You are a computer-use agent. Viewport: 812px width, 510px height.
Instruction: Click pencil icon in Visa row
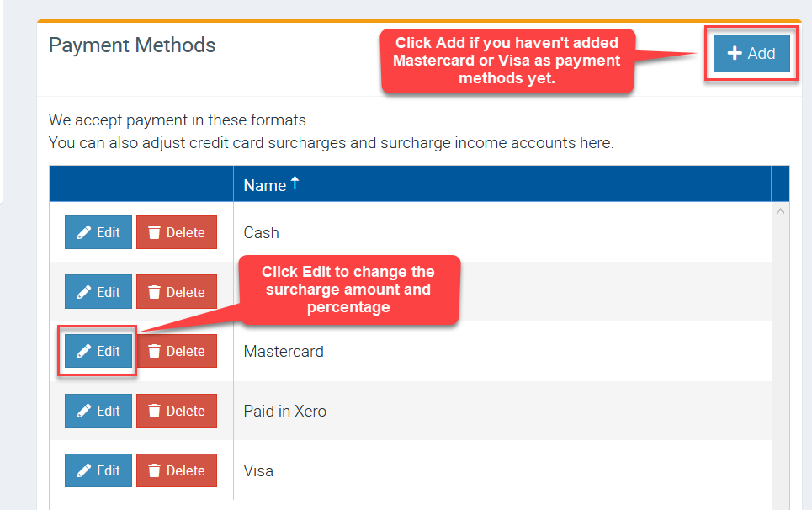point(84,471)
